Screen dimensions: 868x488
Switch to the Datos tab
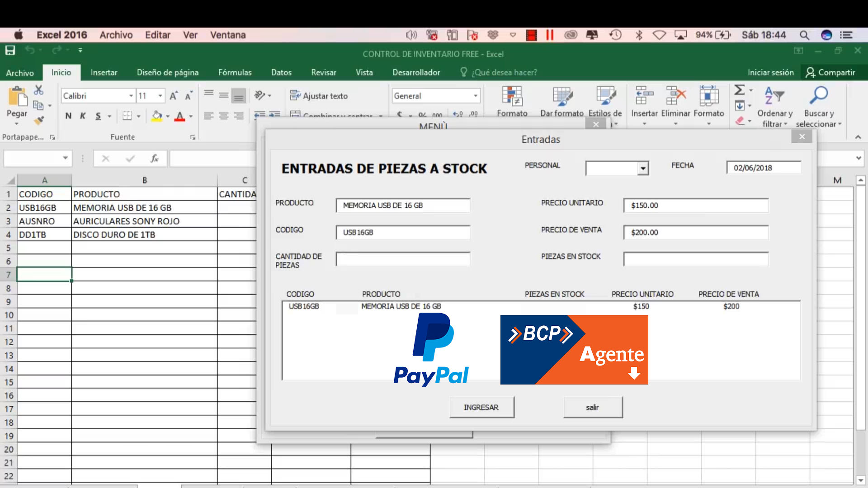(x=281, y=72)
